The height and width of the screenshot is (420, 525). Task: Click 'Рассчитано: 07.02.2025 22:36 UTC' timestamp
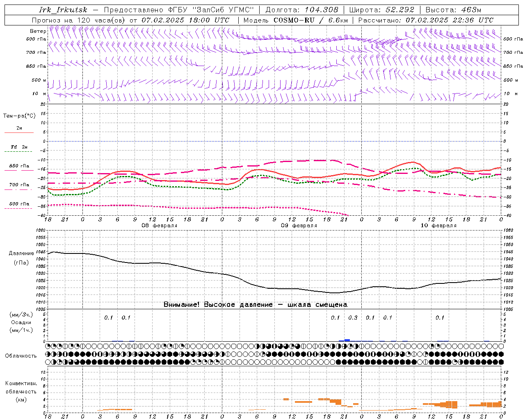426,20
